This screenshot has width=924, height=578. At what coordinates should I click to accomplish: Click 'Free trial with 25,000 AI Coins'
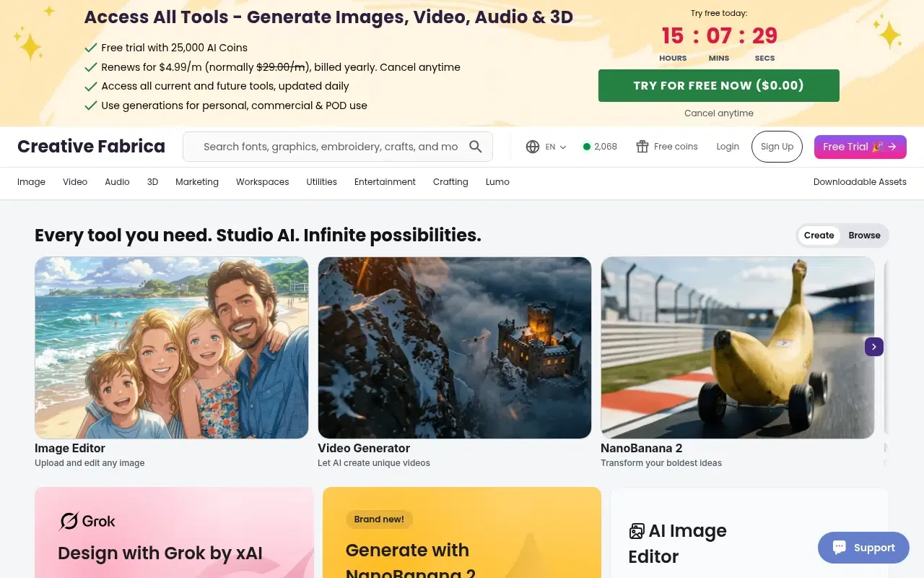tap(175, 48)
